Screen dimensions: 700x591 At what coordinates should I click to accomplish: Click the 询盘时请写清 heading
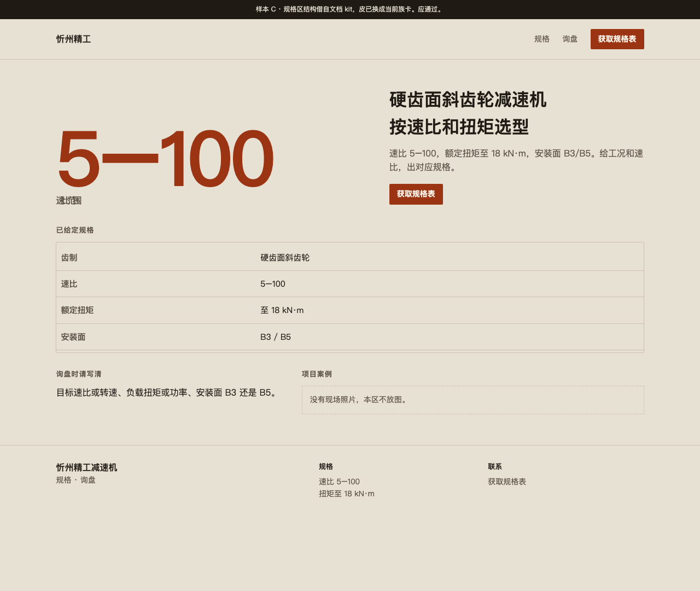click(79, 374)
